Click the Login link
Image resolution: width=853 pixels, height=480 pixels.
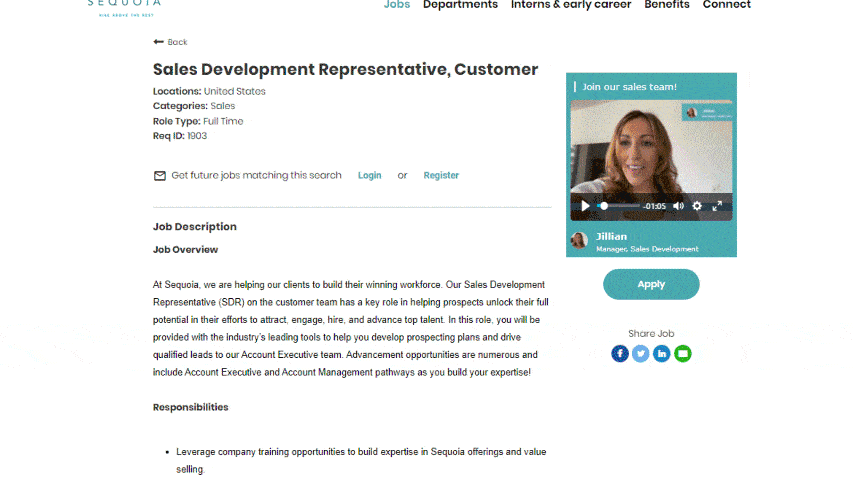coord(369,175)
